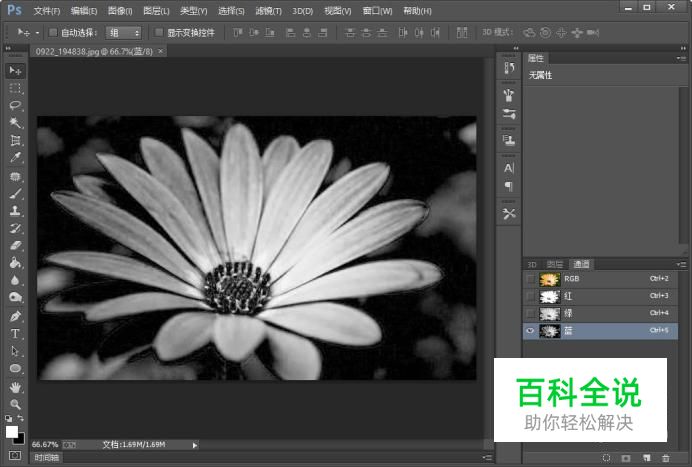692x467 pixels.
Task: Enable the 显示变换控件 checkbox
Action: (159, 33)
